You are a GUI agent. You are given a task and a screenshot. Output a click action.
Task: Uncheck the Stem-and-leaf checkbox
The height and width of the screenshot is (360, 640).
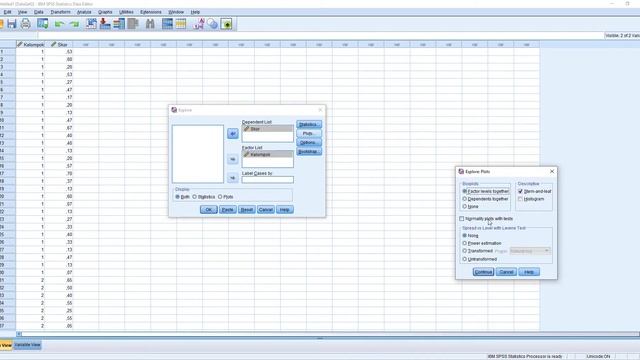[520, 191]
